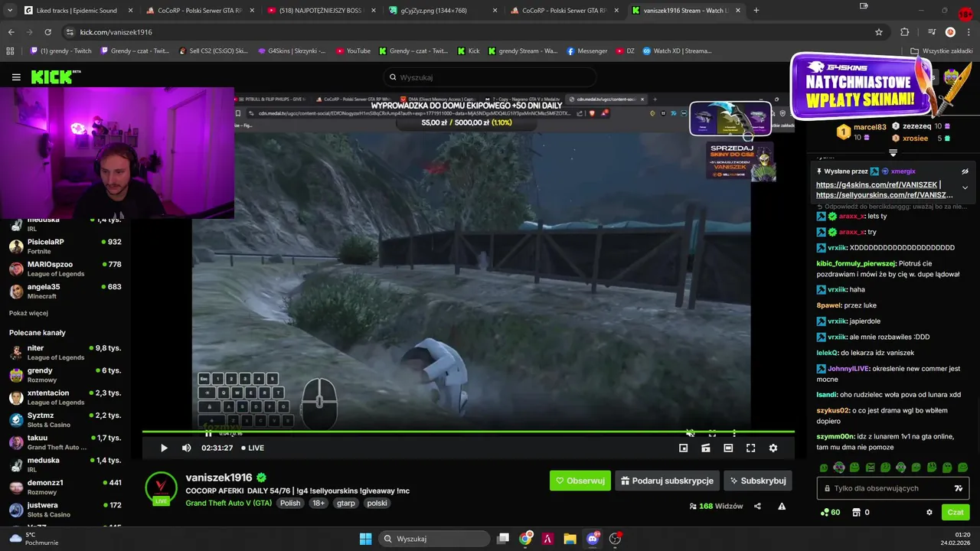Screen dimensions: 980x551
Task: Click username kibic_formuly_pierwszej in chat
Action: [856, 263]
